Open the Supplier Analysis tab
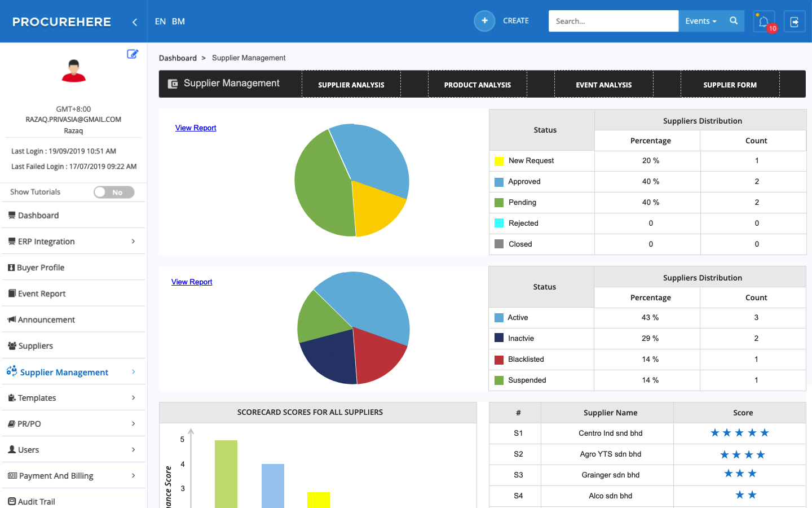This screenshot has width=812, height=508. (x=351, y=85)
